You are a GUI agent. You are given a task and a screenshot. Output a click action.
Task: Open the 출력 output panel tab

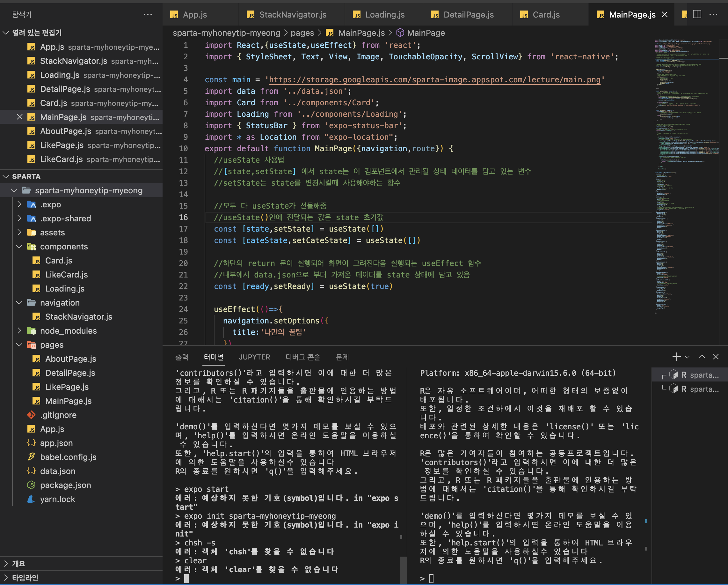click(182, 357)
